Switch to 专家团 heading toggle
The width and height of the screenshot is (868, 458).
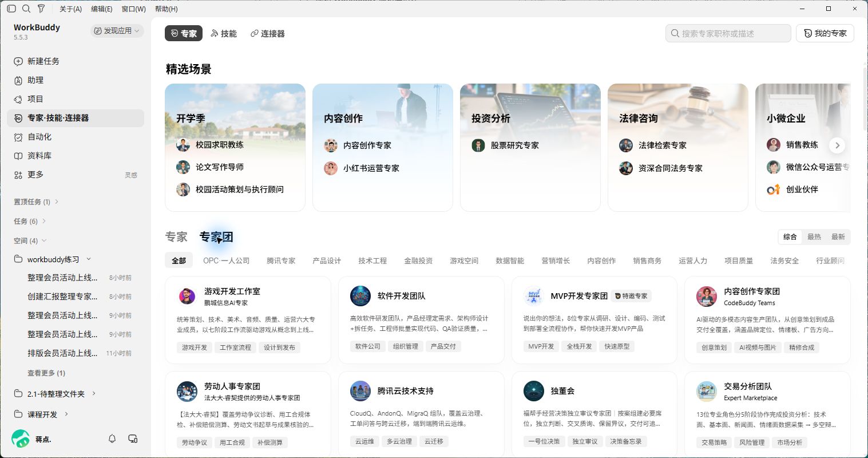(216, 237)
